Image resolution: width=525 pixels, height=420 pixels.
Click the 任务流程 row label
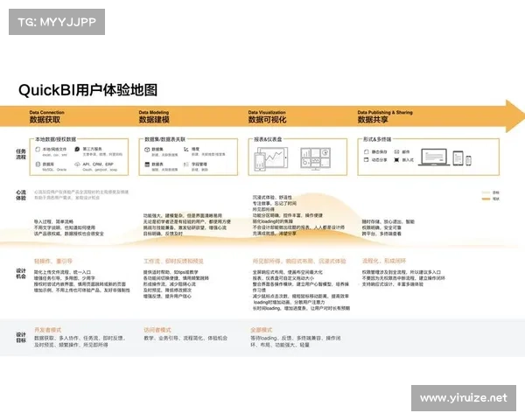coord(21,154)
